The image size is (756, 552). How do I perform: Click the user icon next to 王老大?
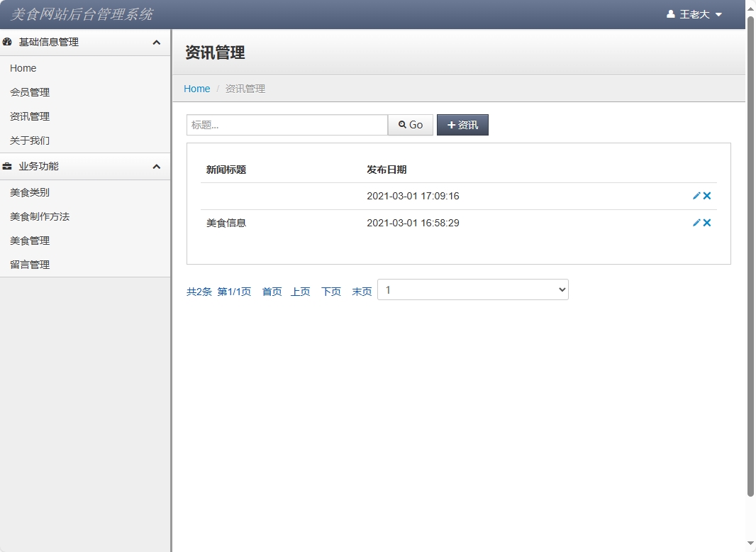(669, 13)
